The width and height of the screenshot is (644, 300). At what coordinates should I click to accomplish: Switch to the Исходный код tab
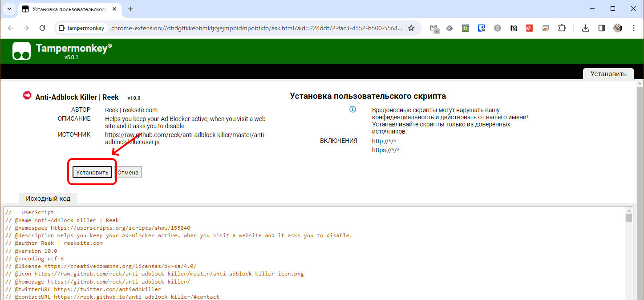pos(48,199)
